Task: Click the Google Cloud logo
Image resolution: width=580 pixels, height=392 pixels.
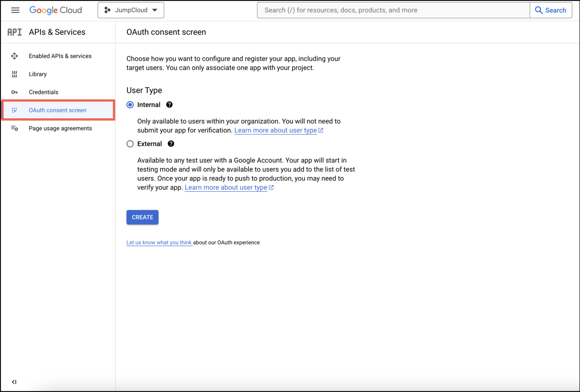Action: pyautogui.click(x=56, y=10)
